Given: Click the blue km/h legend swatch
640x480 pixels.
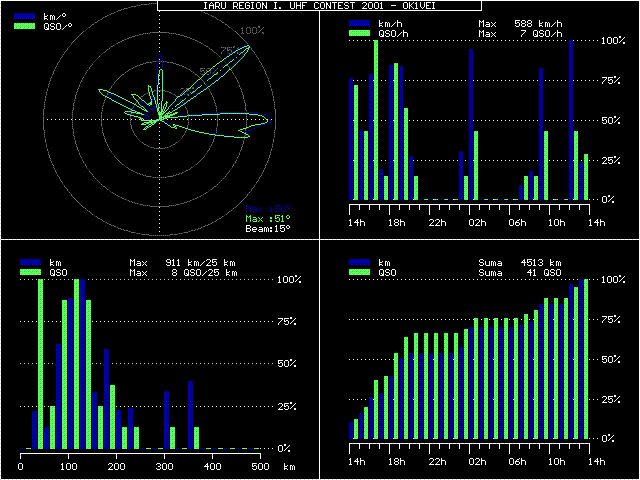Looking at the screenshot, I should [x=358, y=23].
